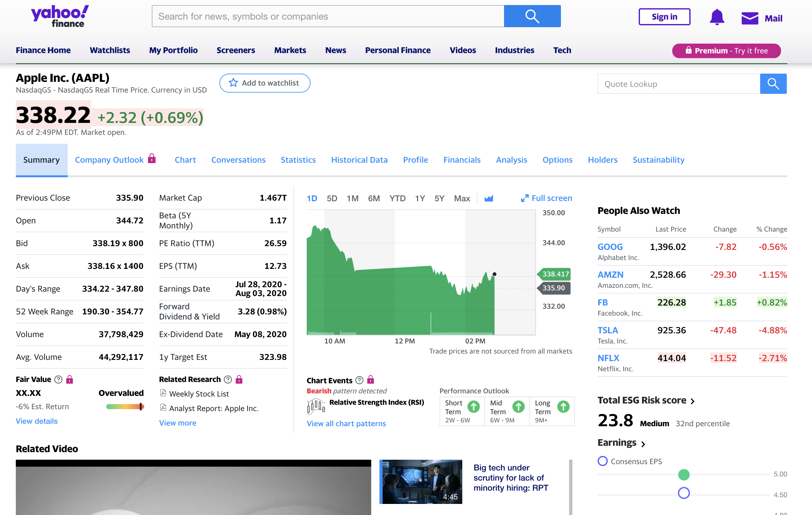Viewport: 812px width, 515px height.
Task: Open the GOOG ticker link
Action: coord(610,247)
